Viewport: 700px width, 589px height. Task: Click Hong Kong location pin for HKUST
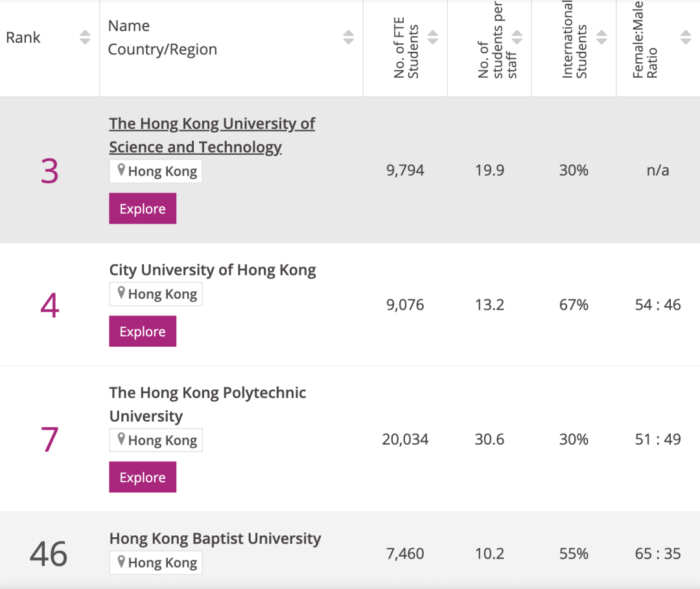(121, 170)
